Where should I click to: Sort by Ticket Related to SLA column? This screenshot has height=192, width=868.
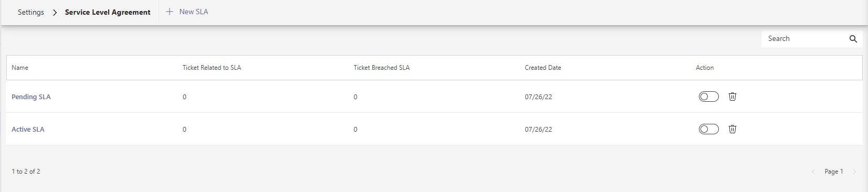(212, 68)
